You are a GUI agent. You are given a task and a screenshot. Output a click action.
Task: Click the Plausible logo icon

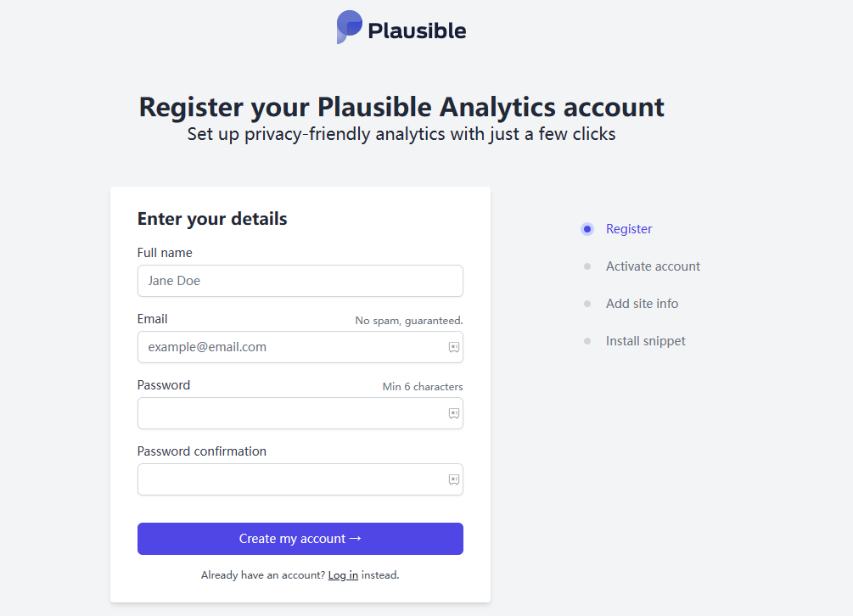(349, 27)
